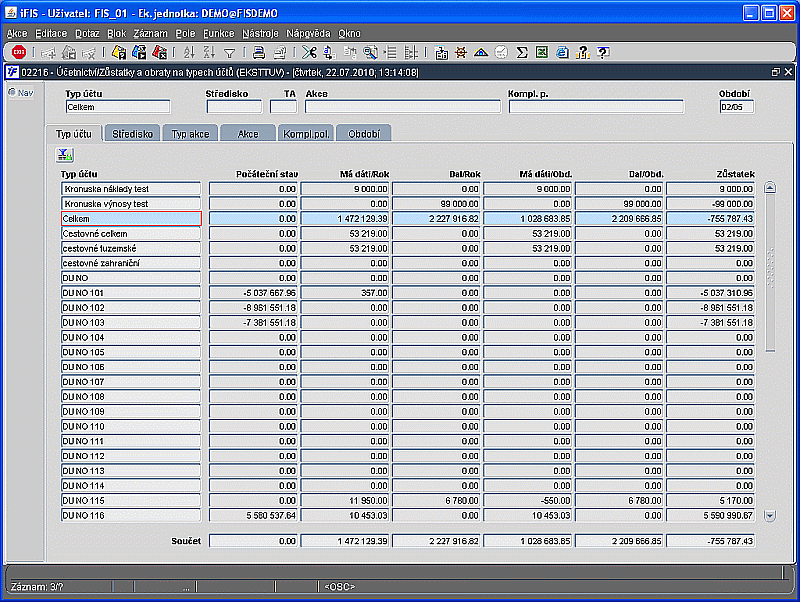Screen dimensions: 800x602
Task: Switch to the Období tab
Action: [x=364, y=134]
